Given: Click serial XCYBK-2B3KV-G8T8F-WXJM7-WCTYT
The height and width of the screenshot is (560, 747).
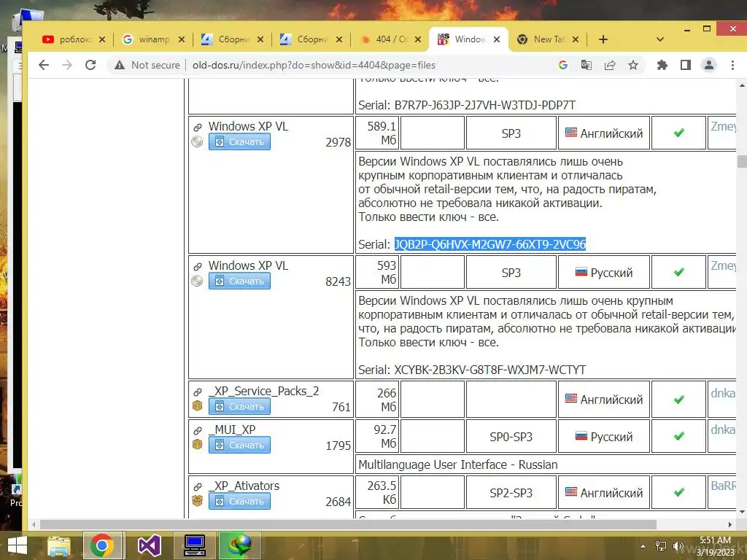Looking at the screenshot, I should (x=489, y=370).
